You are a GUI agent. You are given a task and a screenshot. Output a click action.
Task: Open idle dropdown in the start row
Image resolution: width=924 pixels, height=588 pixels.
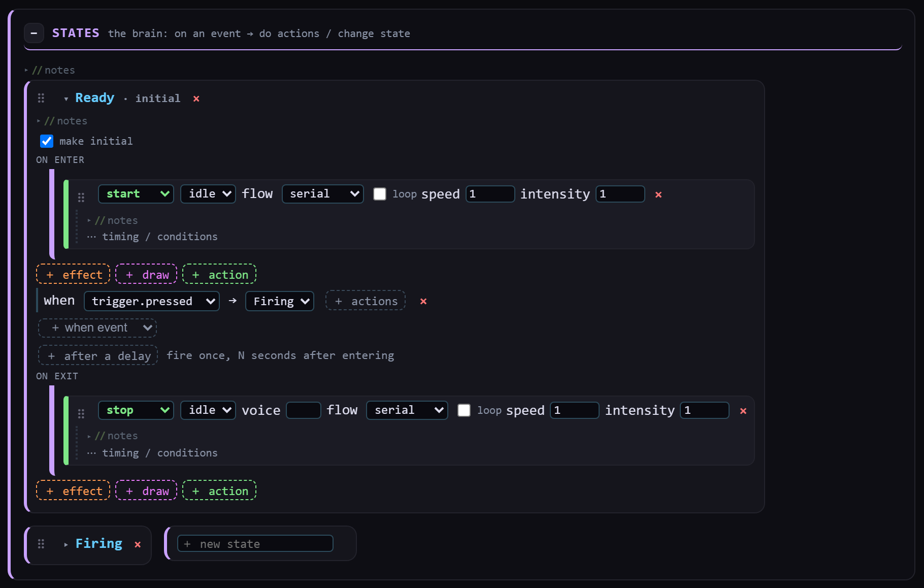208,194
